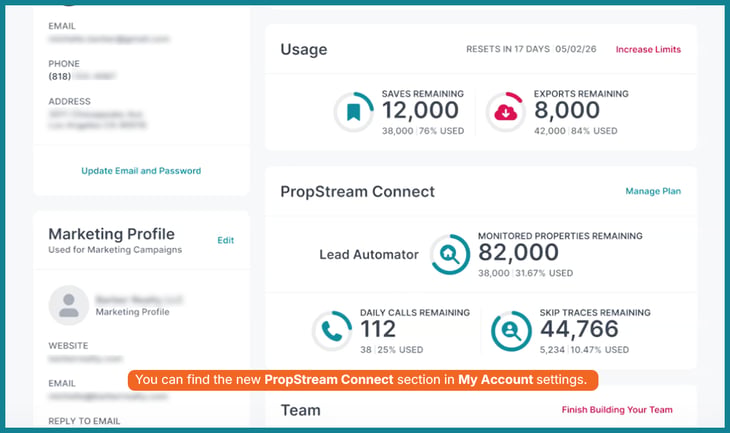Click the 82,000 monitored properties value
Image resolution: width=730 pixels, height=433 pixels.
pos(518,252)
